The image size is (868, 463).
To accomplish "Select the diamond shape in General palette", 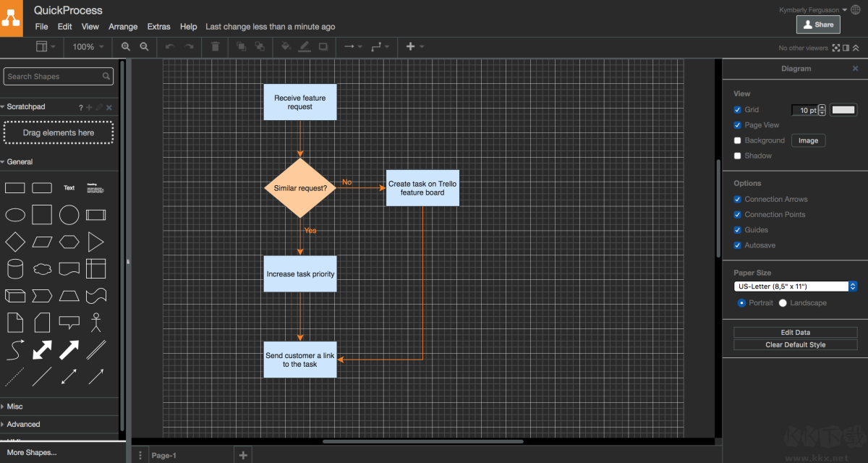I will 15,242.
